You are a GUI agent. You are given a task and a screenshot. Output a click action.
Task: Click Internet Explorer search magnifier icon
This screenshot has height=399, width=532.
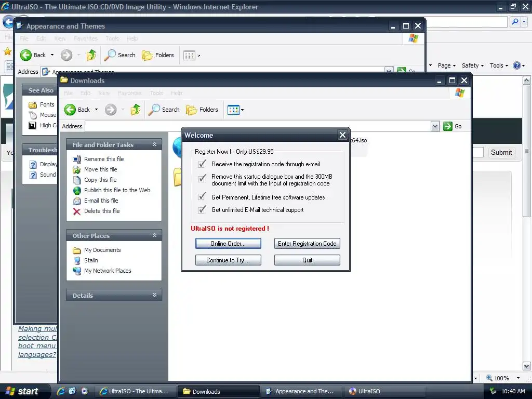click(515, 22)
